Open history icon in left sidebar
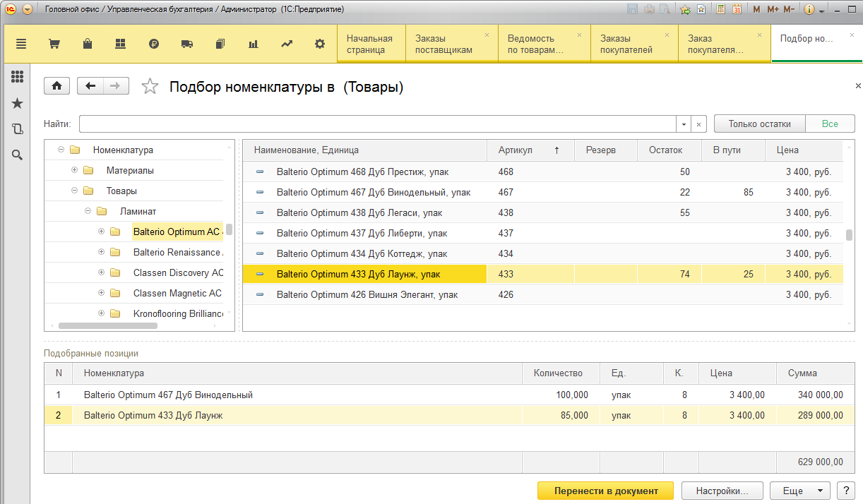 point(18,129)
